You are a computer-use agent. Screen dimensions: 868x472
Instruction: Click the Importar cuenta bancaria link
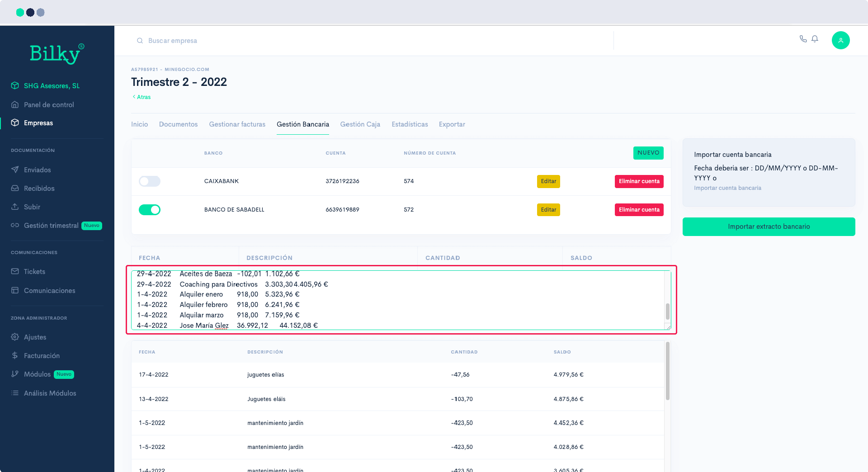(x=728, y=188)
